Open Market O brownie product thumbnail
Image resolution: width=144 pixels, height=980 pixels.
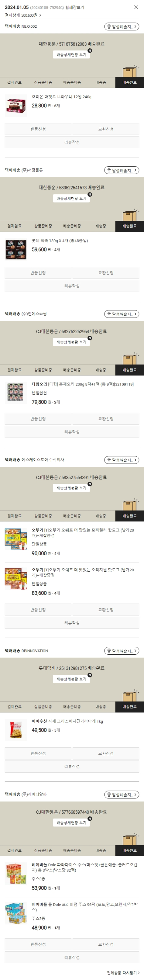pos(16,106)
